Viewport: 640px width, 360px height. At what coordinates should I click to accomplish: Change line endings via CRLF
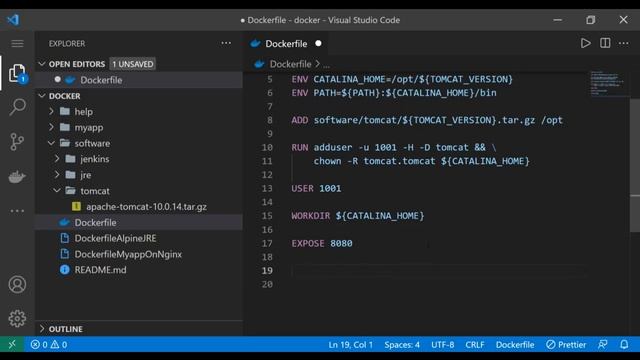(475, 344)
